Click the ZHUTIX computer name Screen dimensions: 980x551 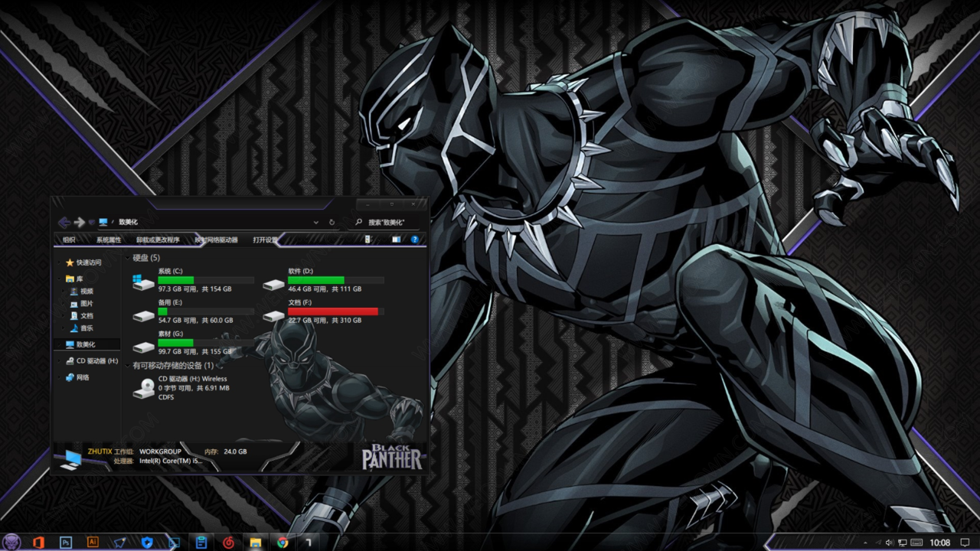coord(100,452)
